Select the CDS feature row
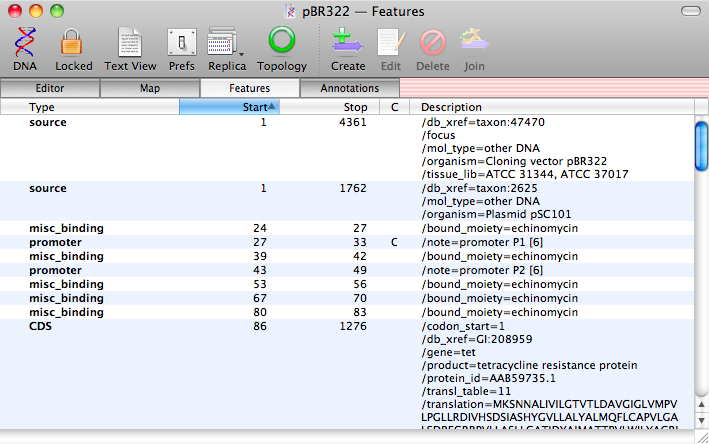Viewport: 709px width, 444px height. 347,374
